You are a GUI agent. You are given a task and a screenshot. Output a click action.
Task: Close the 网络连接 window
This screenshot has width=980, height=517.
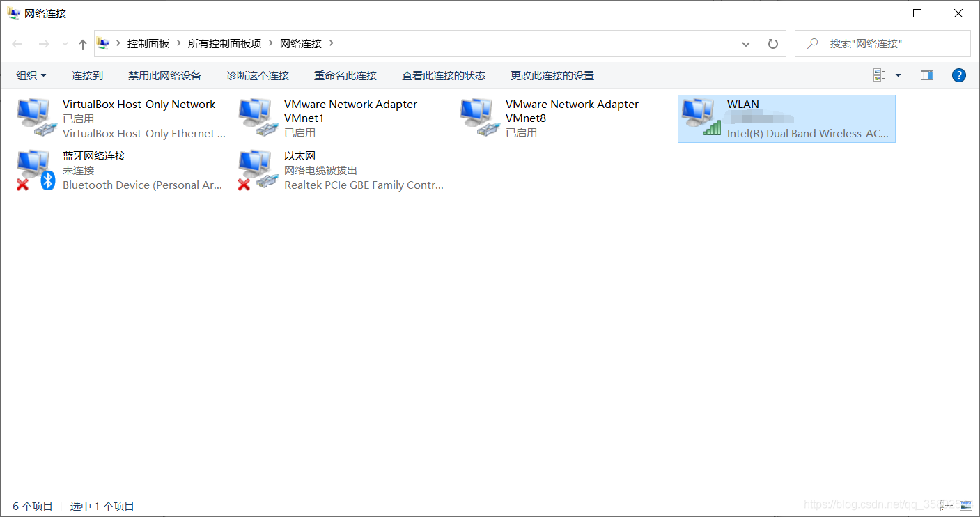[958, 13]
